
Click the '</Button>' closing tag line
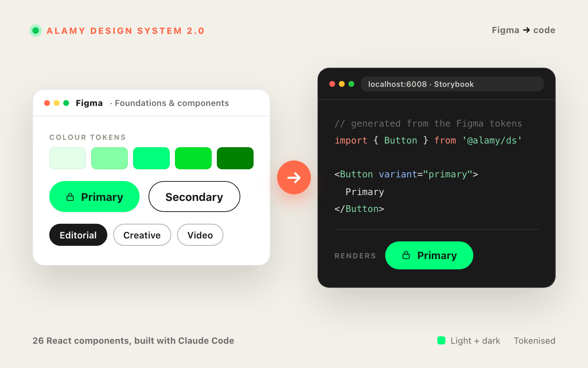tap(359, 209)
